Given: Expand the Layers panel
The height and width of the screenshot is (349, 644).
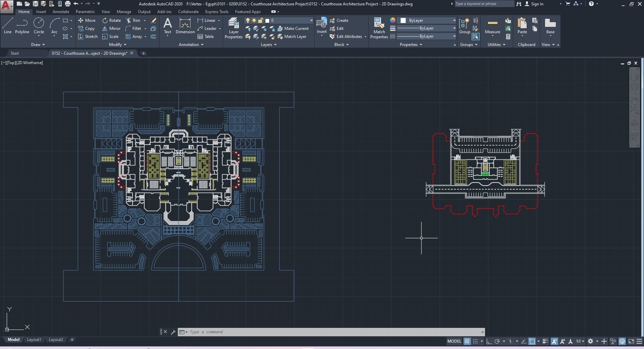Looking at the screenshot, I should (x=269, y=45).
